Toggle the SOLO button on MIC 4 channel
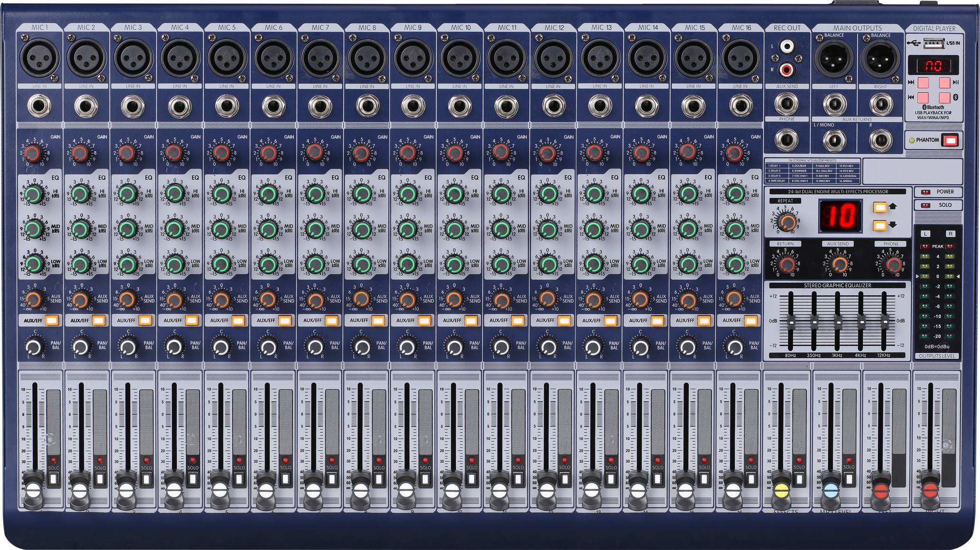 click(192, 478)
